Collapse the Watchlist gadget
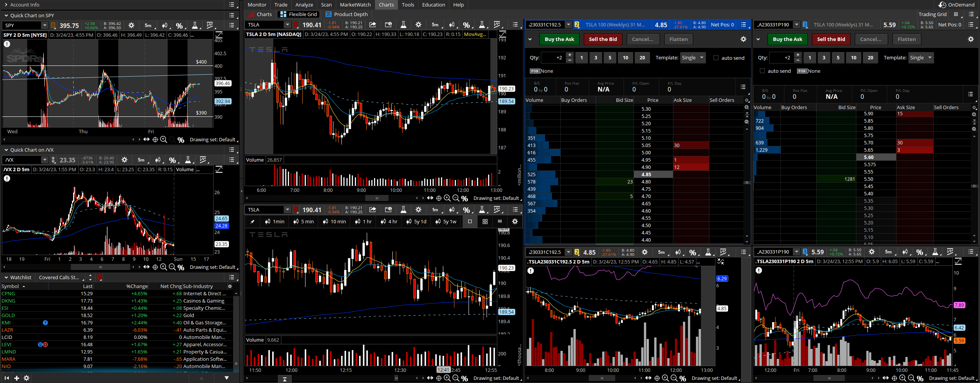This screenshot has height=383, width=980. click(6, 277)
